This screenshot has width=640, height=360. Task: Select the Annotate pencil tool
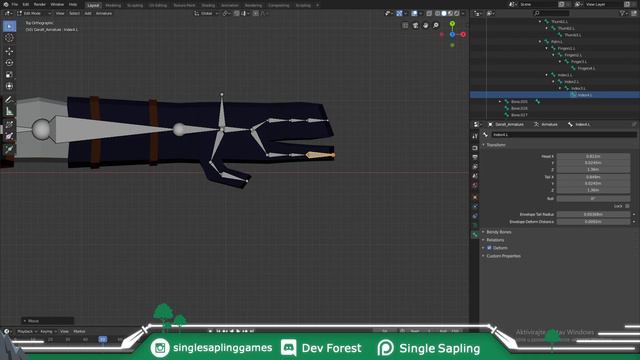9,99
